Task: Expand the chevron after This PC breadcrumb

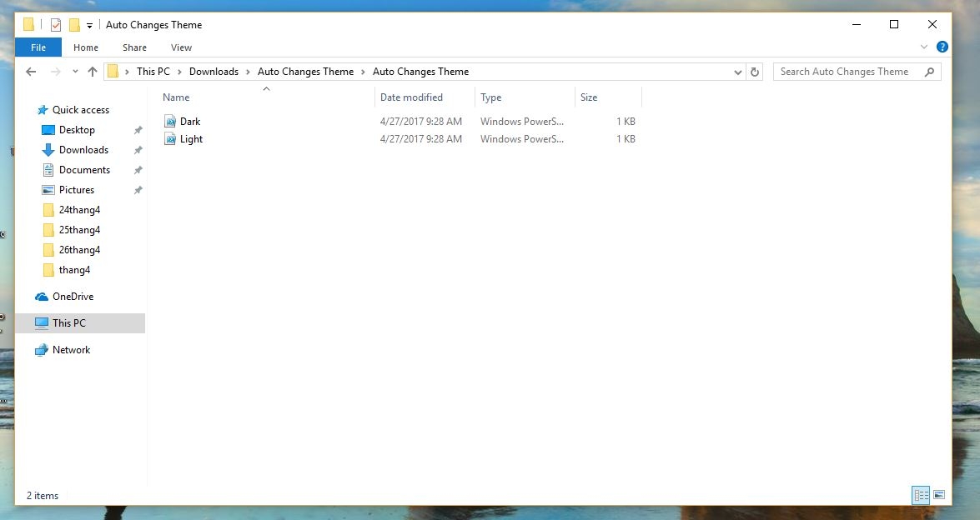Action: click(x=179, y=72)
